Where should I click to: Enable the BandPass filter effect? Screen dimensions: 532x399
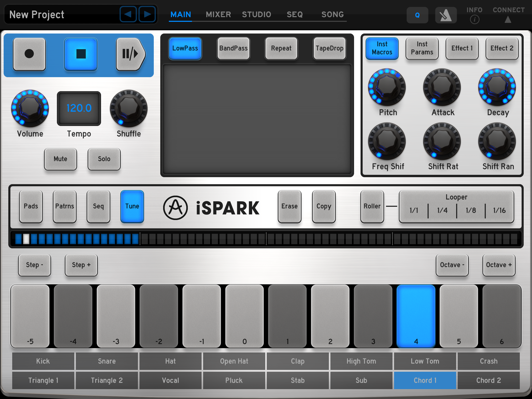pyautogui.click(x=234, y=48)
